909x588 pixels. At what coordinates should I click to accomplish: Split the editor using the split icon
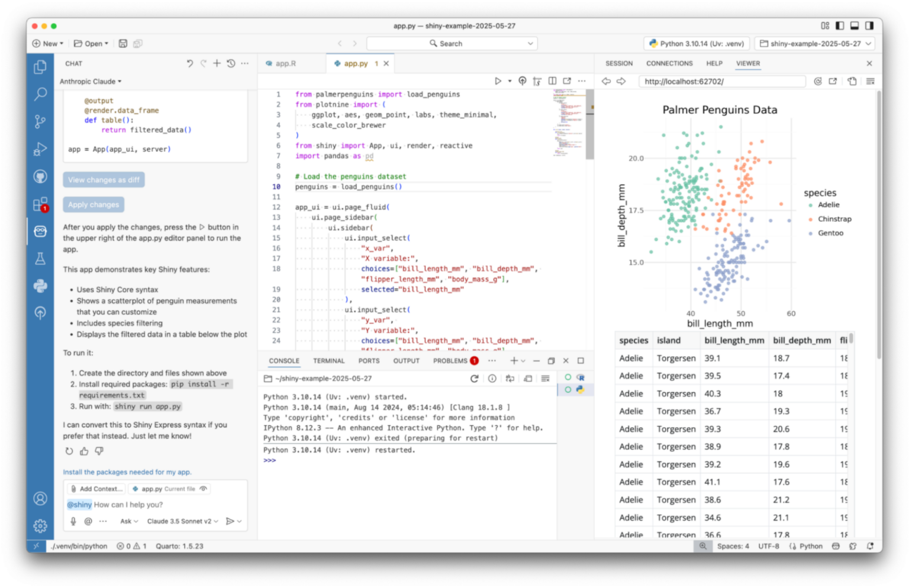(x=552, y=80)
